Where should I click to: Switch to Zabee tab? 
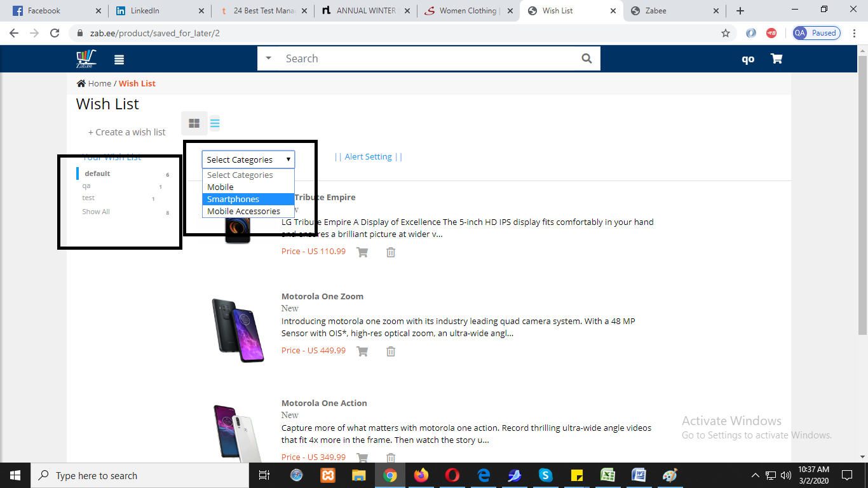click(x=674, y=11)
